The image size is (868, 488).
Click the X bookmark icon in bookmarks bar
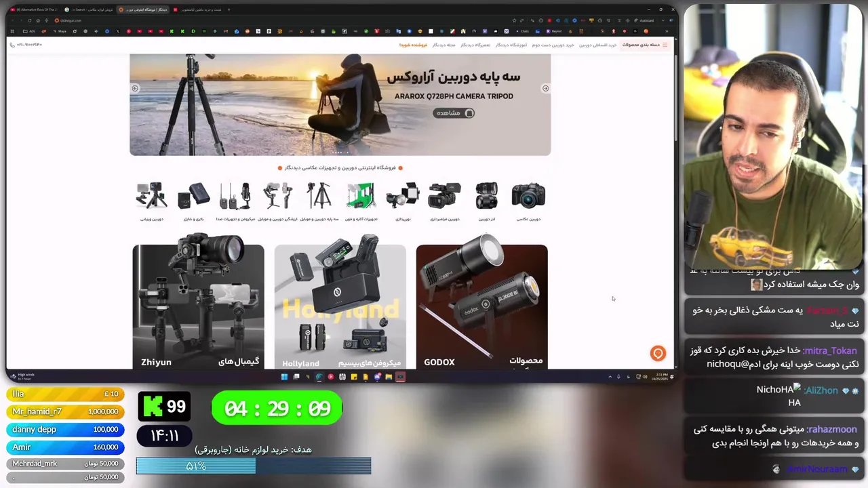click(118, 31)
